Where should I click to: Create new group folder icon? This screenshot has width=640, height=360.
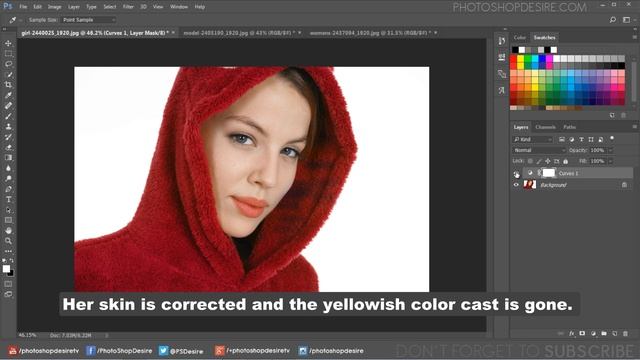coord(604,333)
